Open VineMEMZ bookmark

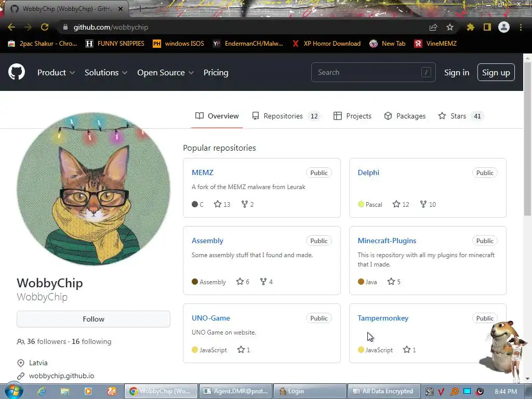click(x=435, y=44)
